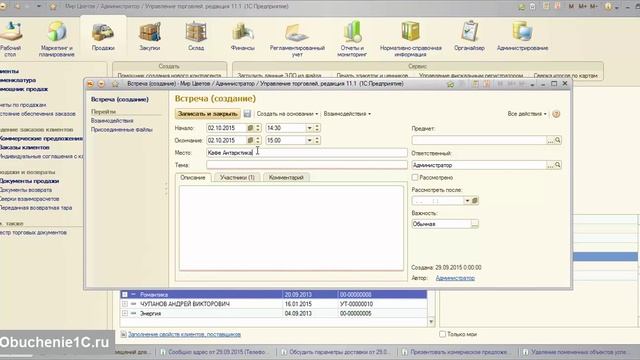Click the ellipsis button in Предмет field
The width and height of the screenshot is (640, 360).
coord(550,140)
